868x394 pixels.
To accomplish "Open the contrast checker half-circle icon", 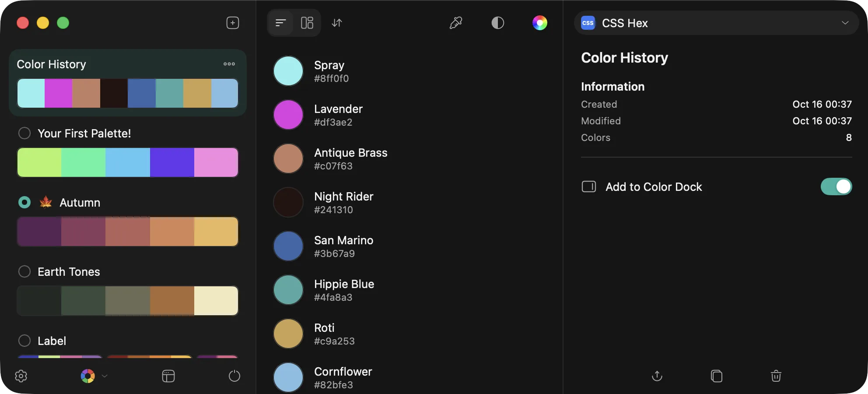I will (498, 23).
